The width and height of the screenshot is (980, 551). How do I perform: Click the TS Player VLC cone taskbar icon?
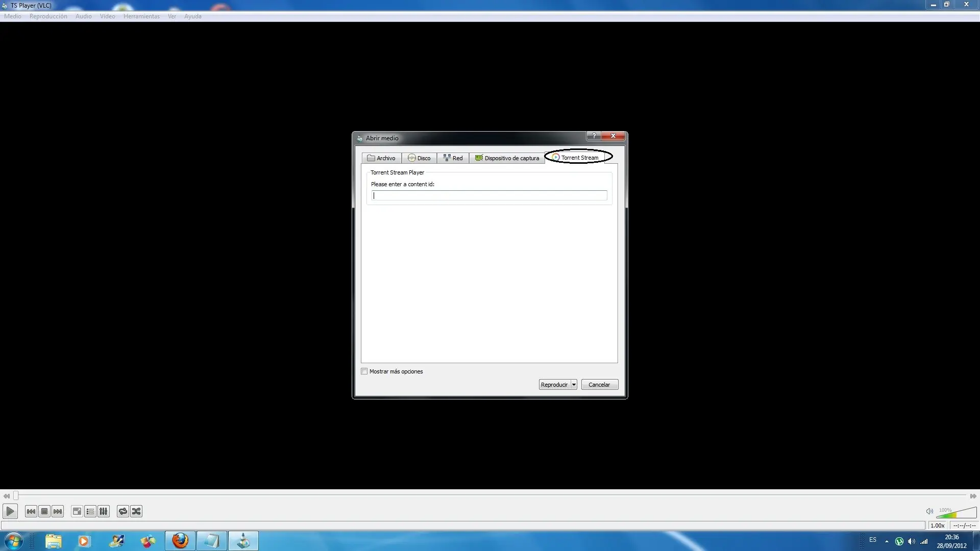click(243, 541)
